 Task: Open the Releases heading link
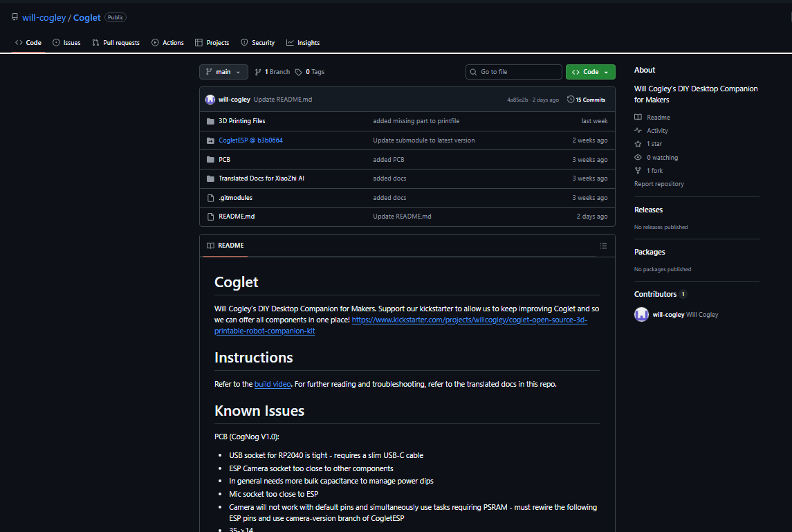pyautogui.click(x=648, y=210)
